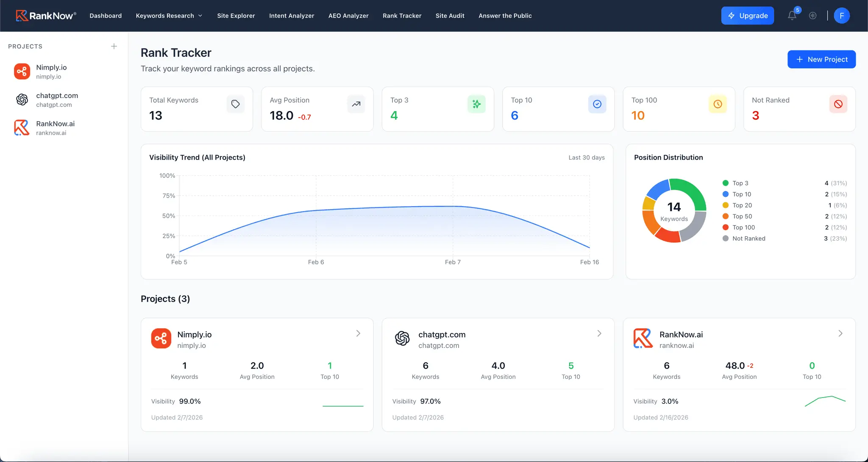This screenshot has height=462, width=868.
Task: Click orange Top 50 legend swatch
Action: 726,216
